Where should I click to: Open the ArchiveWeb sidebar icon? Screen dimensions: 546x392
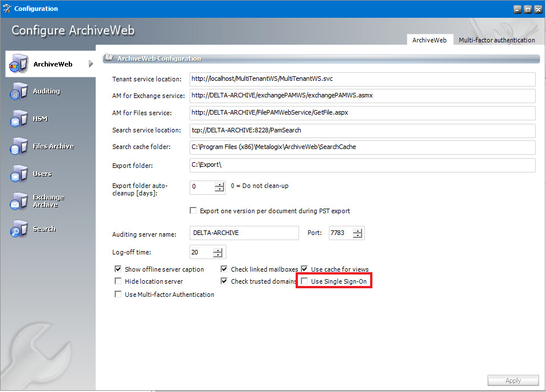18,64
